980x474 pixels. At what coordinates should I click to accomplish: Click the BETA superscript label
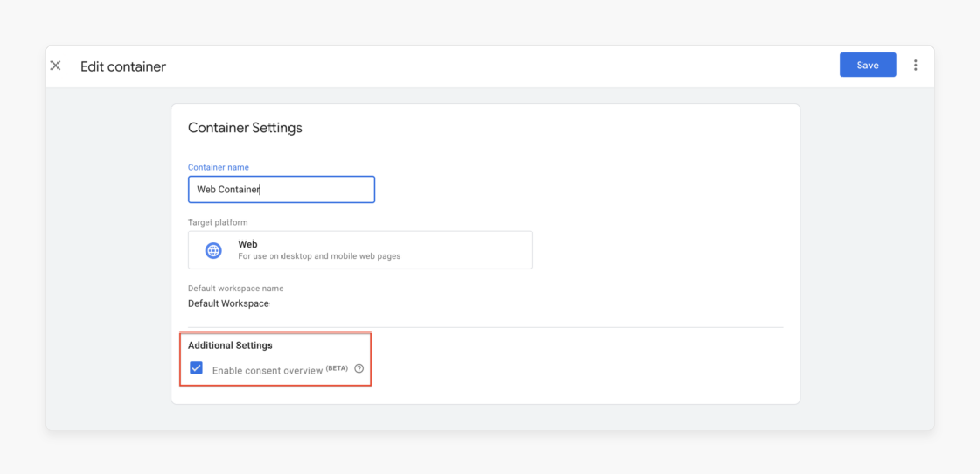pos(337,368)
